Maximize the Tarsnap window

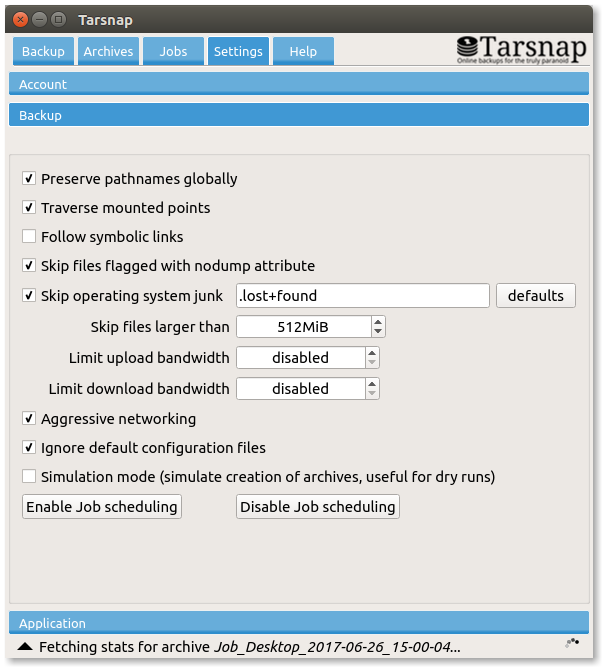[x=59, y=20]
